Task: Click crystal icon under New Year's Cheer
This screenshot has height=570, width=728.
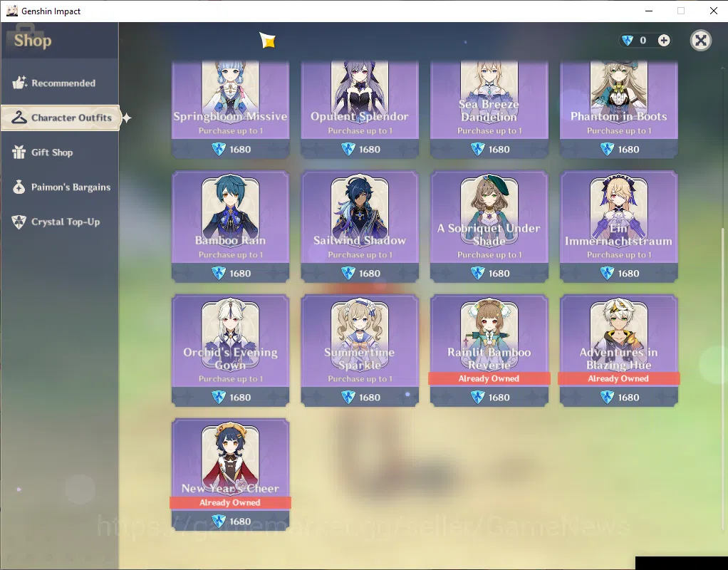Action: [219, 522]
